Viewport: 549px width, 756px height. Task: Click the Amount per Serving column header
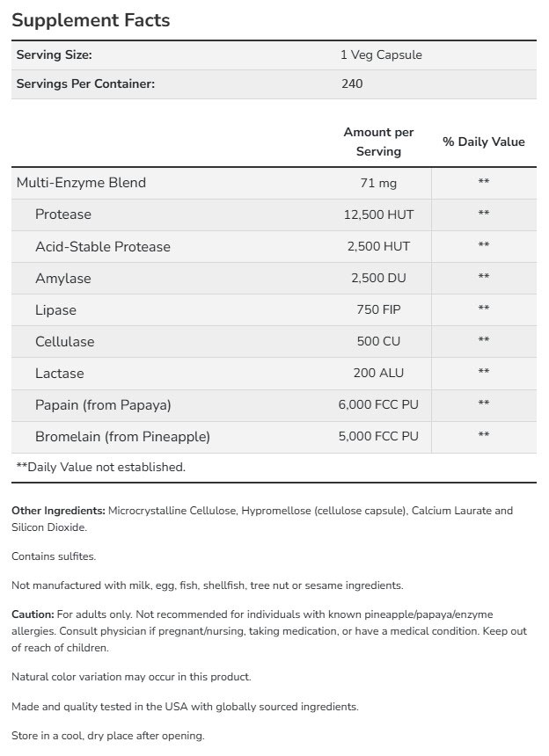[x=378, y=142]
